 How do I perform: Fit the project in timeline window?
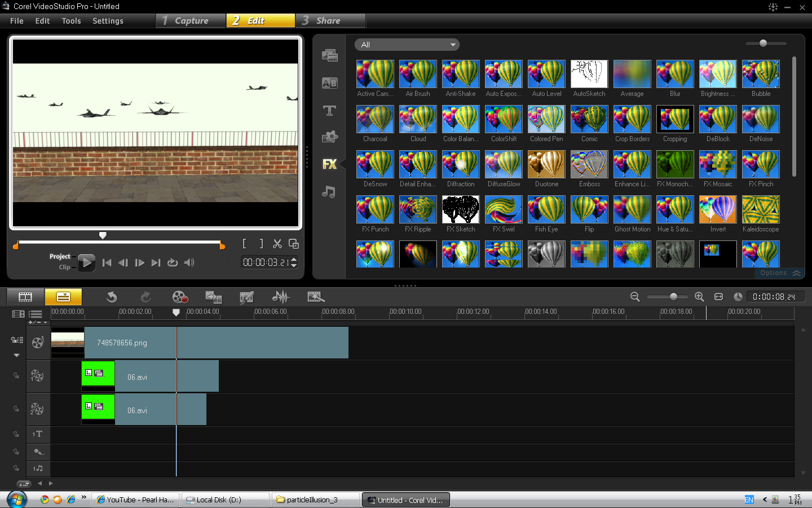(718, 297)
